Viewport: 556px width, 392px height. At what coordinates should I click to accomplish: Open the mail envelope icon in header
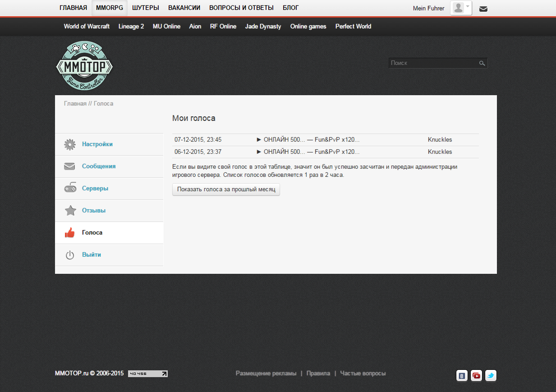click(483, 9)
